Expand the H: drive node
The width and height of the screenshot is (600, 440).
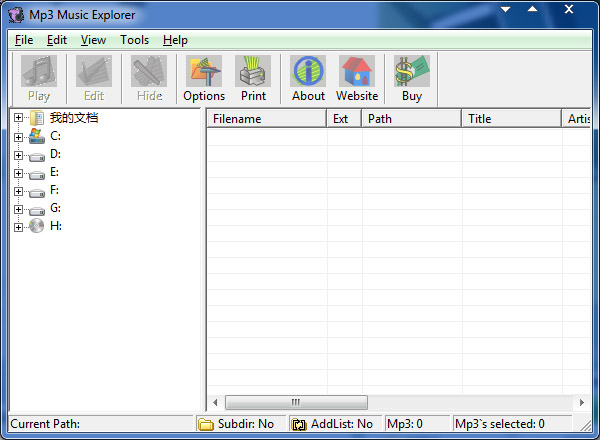coord(18,227)
